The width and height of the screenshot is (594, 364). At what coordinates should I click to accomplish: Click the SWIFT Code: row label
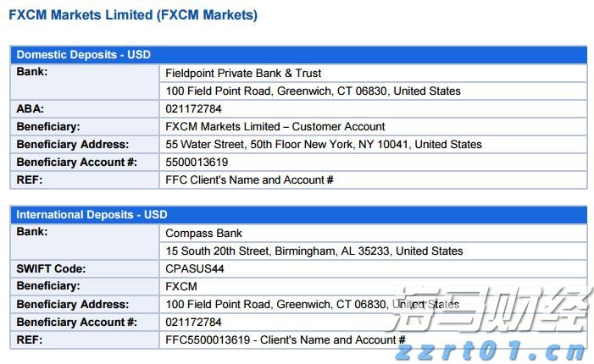click(51, 269)
